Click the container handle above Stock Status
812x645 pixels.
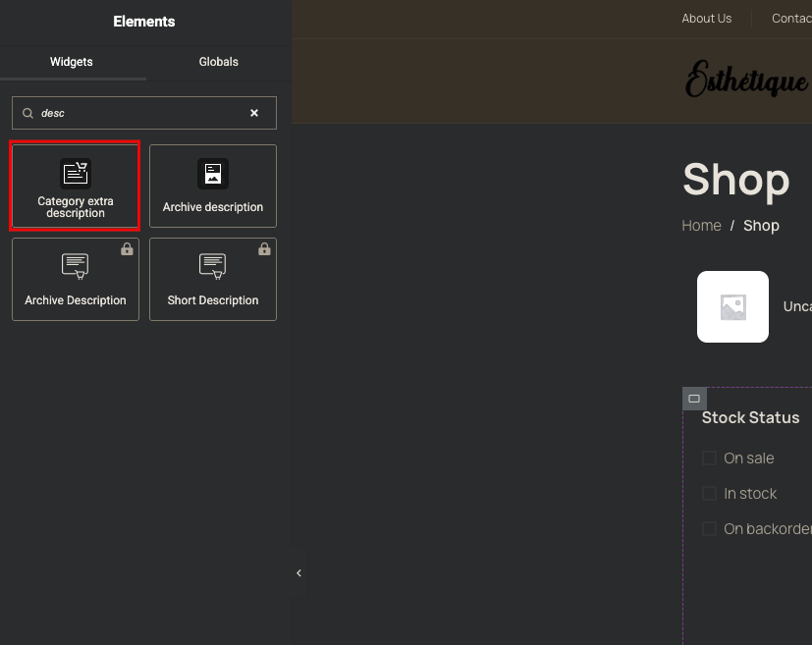tap(694, 399)
